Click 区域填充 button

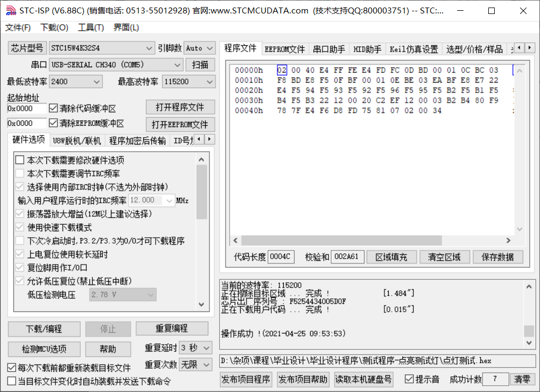coord(391,257)
